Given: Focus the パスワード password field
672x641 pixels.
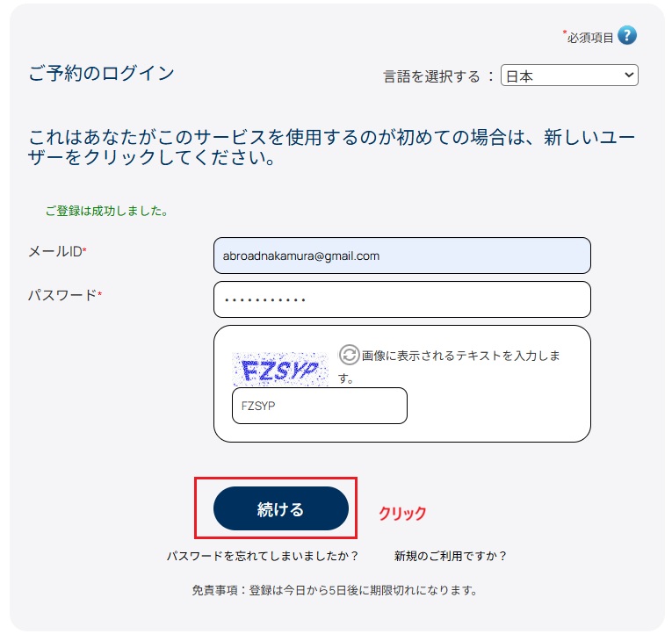Looking at the screenshot, I should [x=401, y=299].
